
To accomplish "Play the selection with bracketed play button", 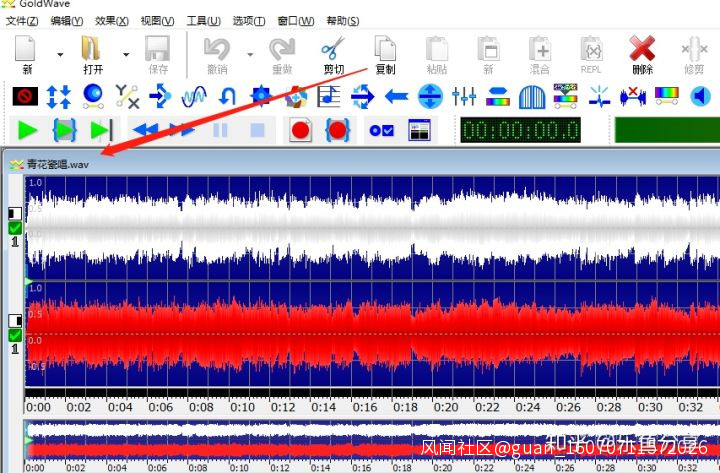I will pyautogui.click(x=64, y=130).
